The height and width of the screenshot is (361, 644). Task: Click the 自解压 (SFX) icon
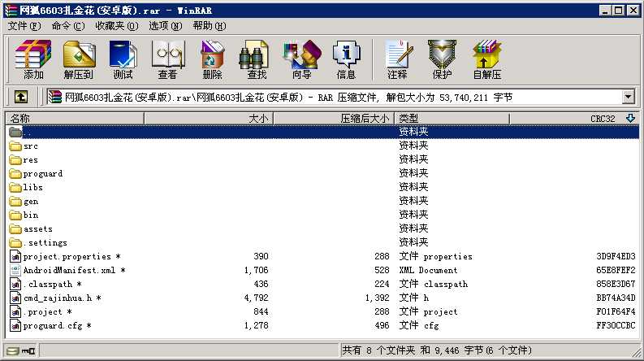coord(487,59)
